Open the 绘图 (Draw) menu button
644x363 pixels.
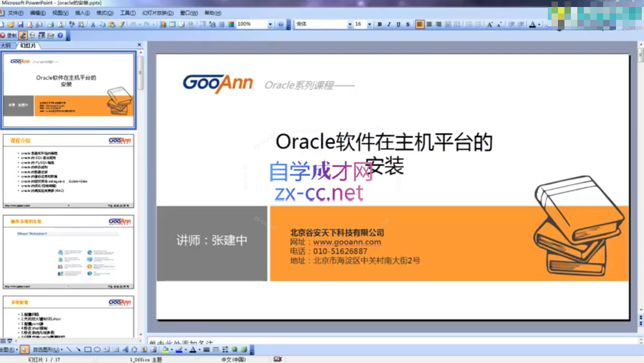coord(9,350)
